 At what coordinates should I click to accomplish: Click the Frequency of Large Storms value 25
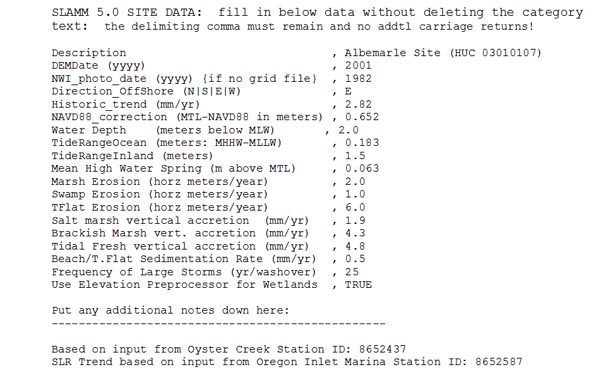coord(352,272)
